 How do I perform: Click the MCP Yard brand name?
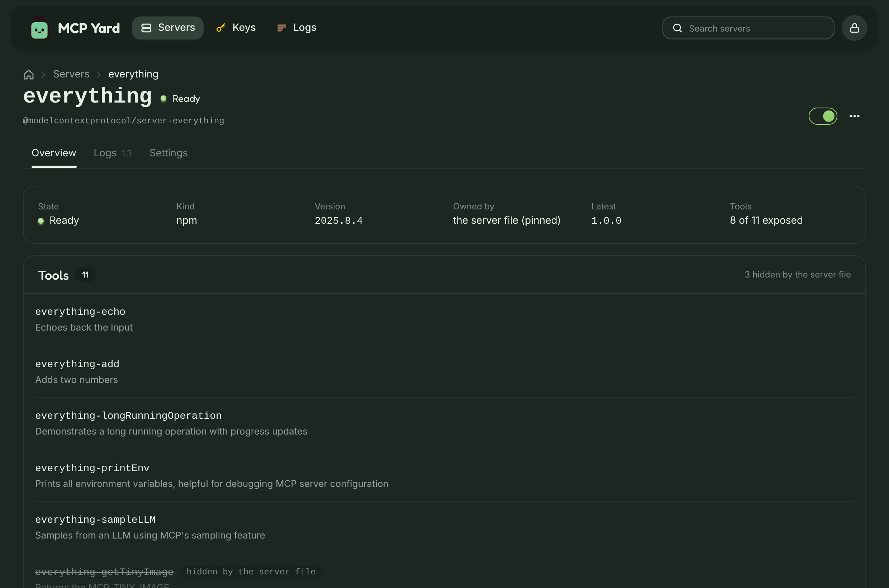tap(89, 28)
